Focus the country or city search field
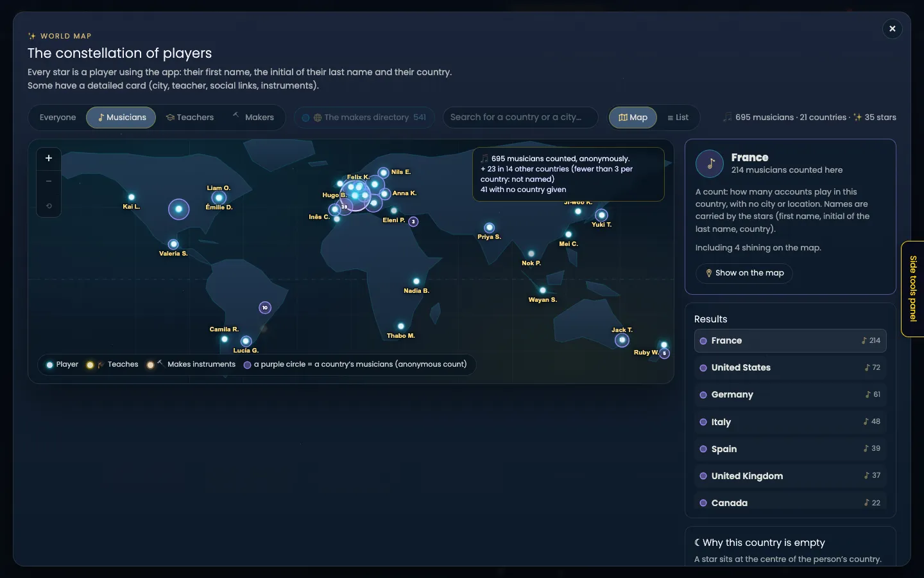This screenshot has width=924, height=578. pyautogui.click(x=520, y=118)
